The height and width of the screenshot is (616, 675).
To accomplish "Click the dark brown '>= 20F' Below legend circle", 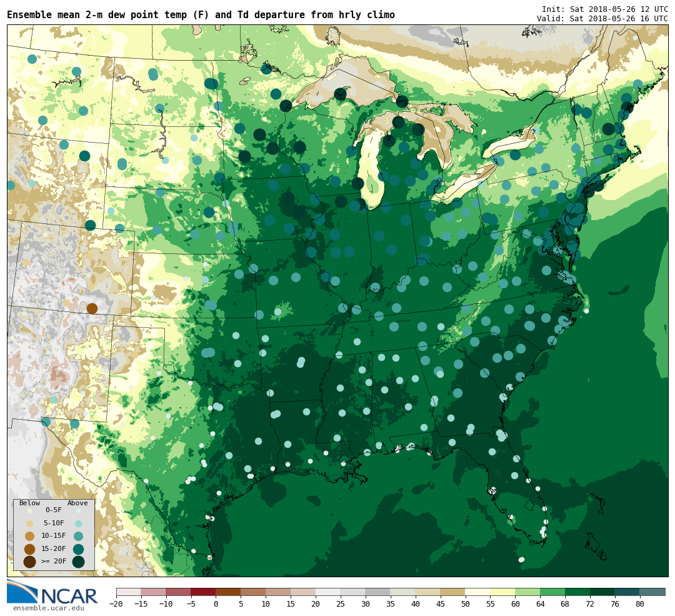I will [x=29, y=562].
